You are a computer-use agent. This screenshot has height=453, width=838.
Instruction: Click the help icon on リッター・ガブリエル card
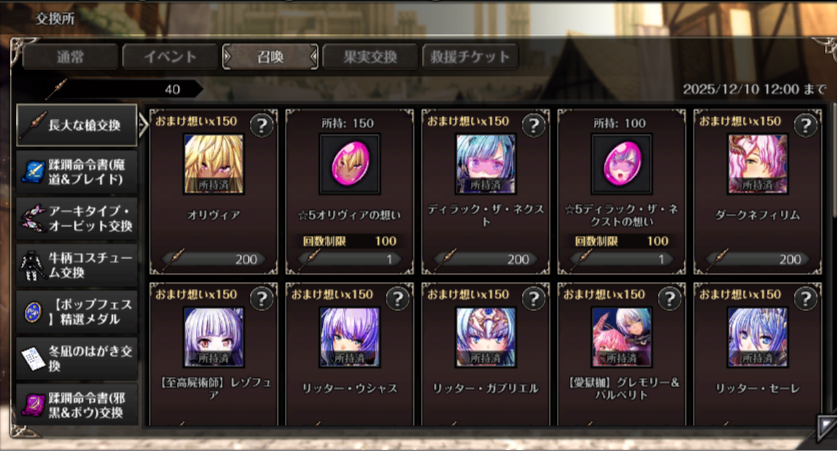tap(533, 299)
